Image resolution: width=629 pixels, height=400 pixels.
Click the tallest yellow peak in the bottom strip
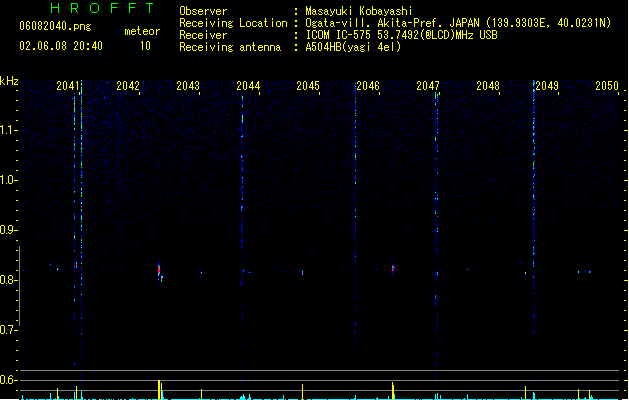[159, 390]
